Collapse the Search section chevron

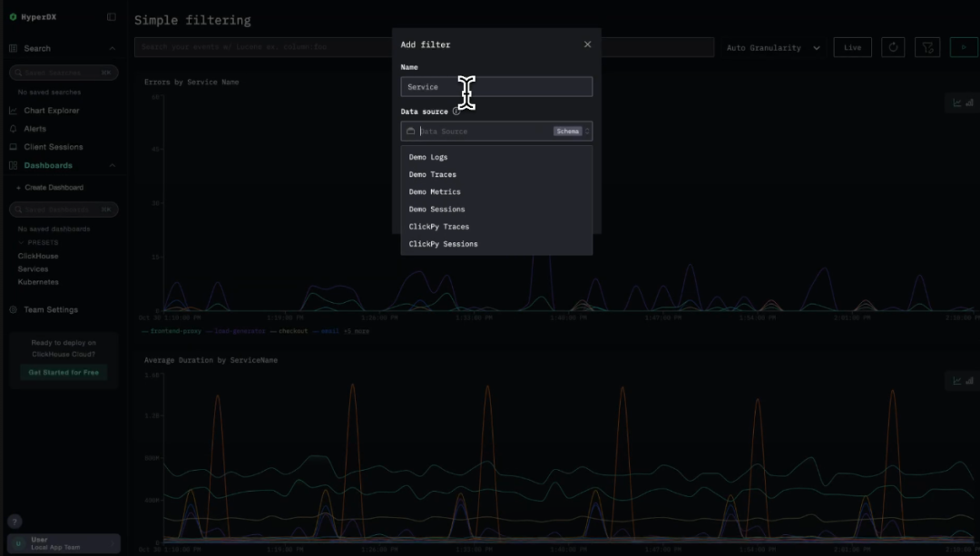tap(113, 49)
